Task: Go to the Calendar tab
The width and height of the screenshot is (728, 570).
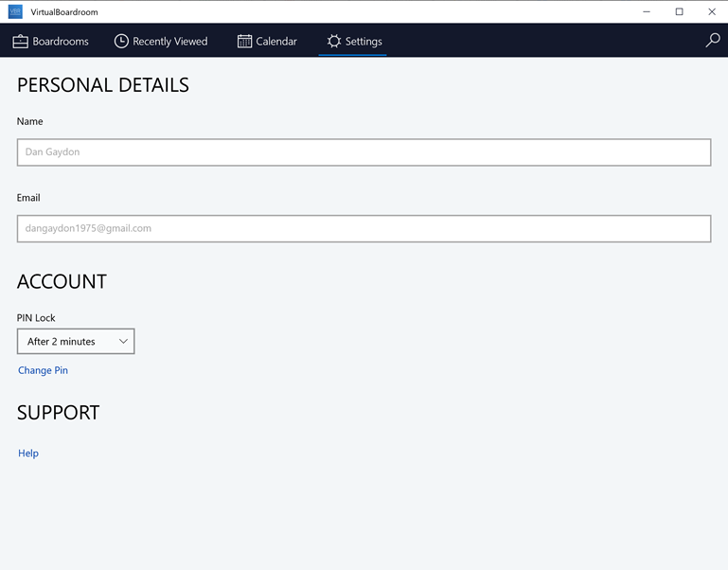Action: click(x=267, y=42)
